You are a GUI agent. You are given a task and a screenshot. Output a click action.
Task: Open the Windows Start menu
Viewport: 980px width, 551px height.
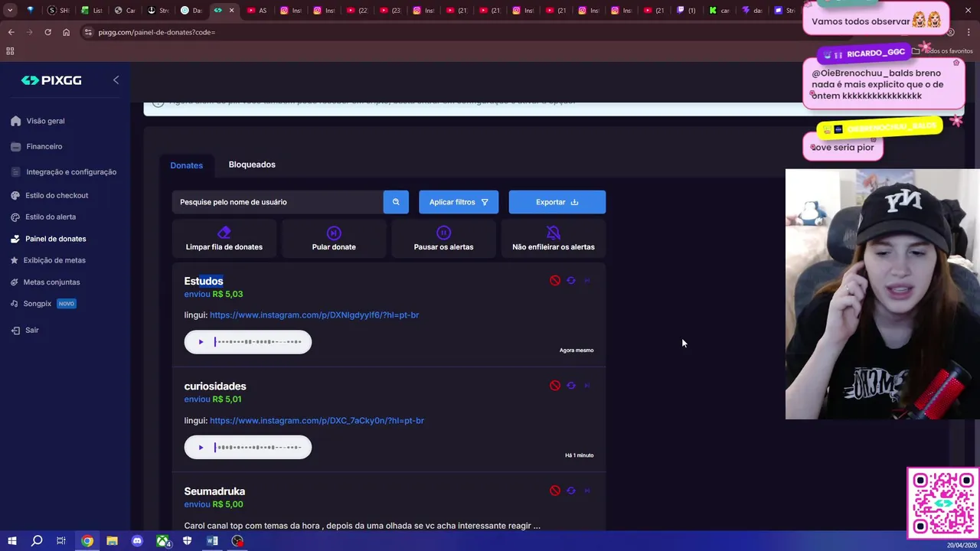point(11,541)
